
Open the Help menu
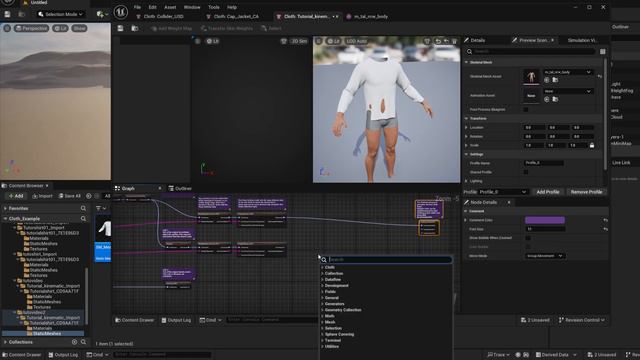point(232,7)
